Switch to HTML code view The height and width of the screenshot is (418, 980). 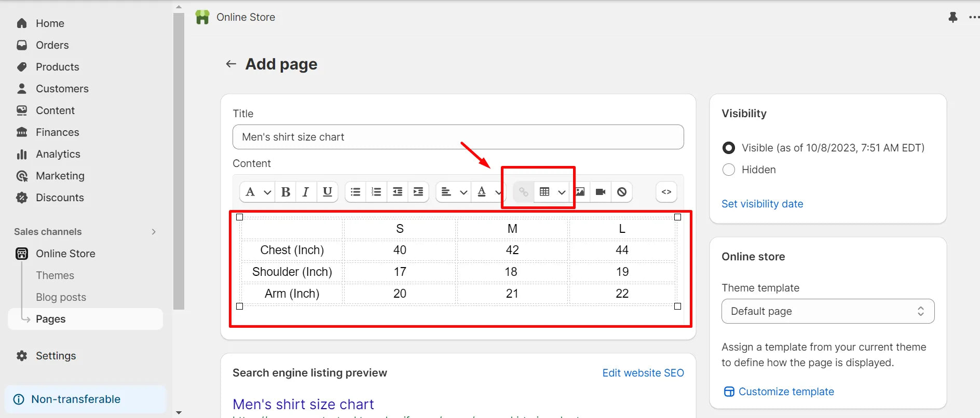[666, 192]
